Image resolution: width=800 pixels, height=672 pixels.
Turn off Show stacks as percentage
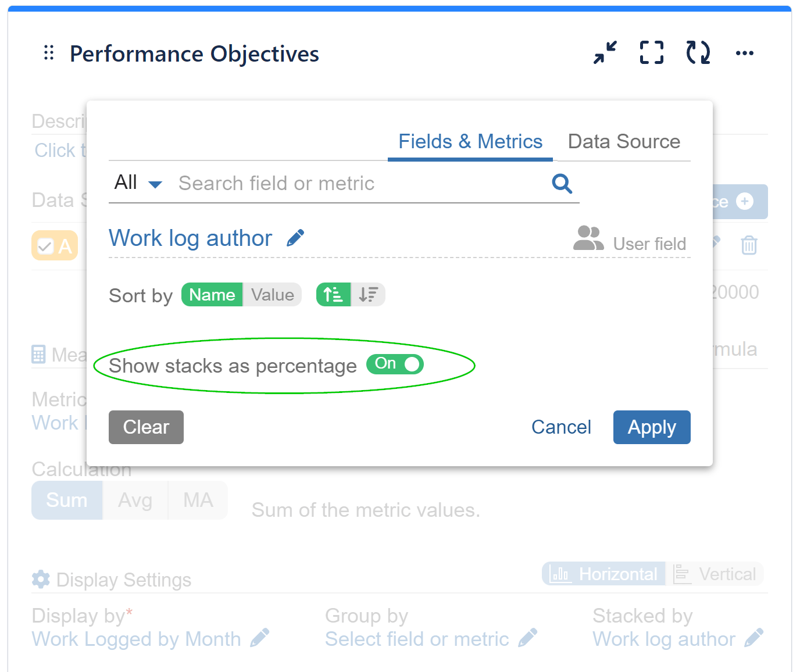click(x=395, y=364)
